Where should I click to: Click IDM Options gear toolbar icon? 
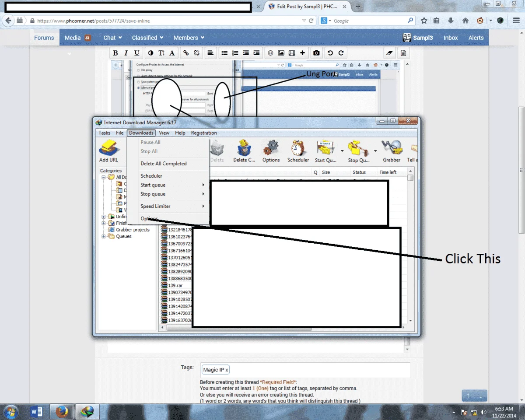(x=271, y=151)
